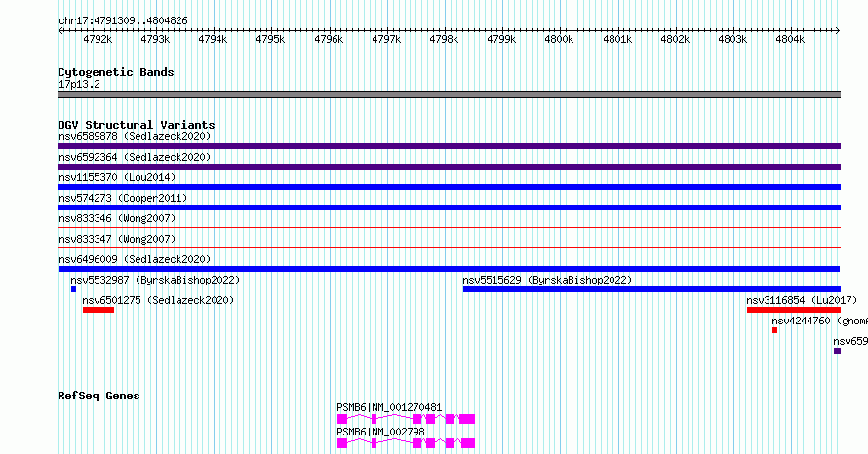The width and height of the screenshot is (868, 454).
Task: Click the nsv6501275 (Sedlazeck2020) label
Action: point(158,300)
